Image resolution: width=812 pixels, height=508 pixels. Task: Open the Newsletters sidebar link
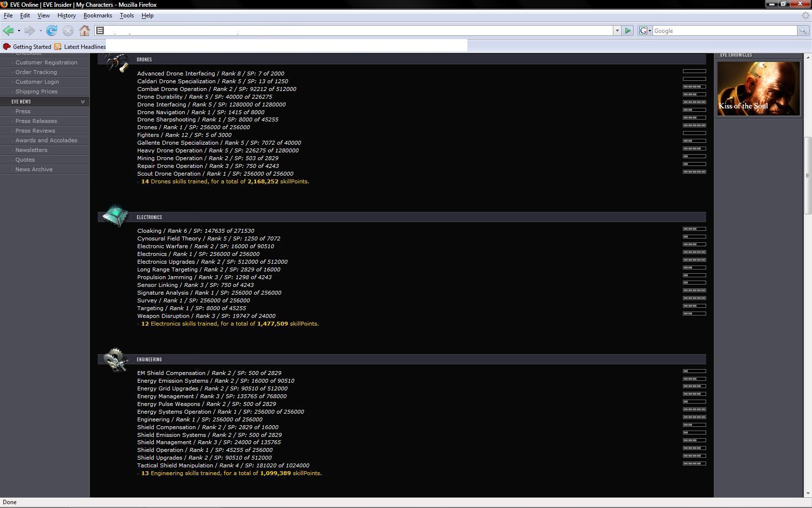tap(31, 150)
